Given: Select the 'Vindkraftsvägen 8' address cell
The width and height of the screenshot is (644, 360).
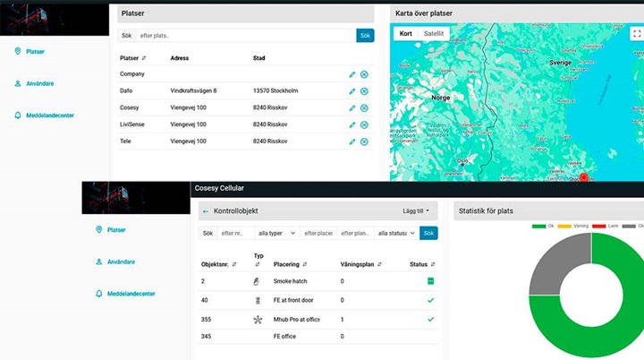Looking at the screenshot, I should [193, 91].
